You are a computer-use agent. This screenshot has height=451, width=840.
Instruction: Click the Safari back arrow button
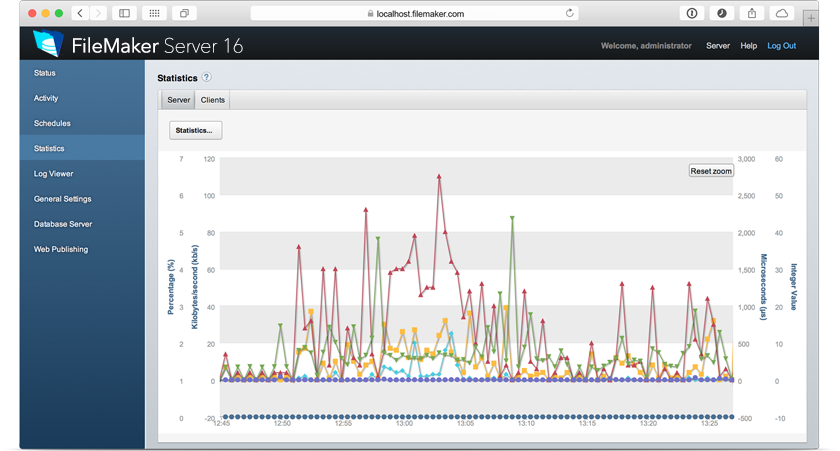pyautogui.click(x=80, y=13)
